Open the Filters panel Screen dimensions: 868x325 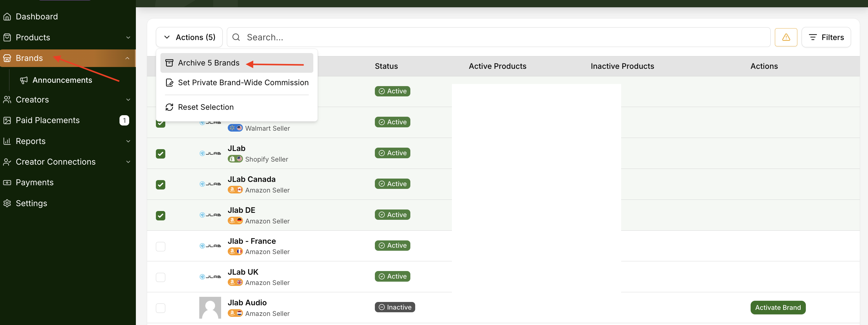pyautogui.click(x=826, y=37)
